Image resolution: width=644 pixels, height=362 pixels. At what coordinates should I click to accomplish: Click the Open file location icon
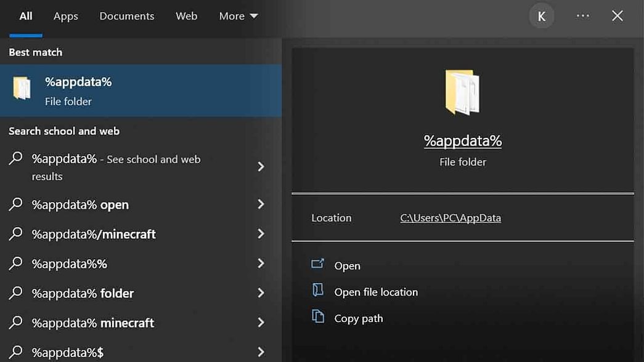317,290
